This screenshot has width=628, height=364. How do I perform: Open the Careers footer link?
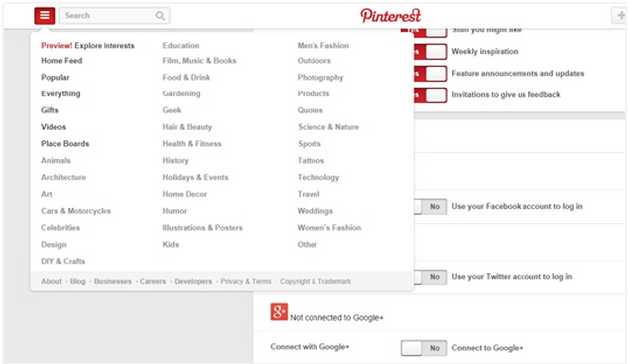153,281
